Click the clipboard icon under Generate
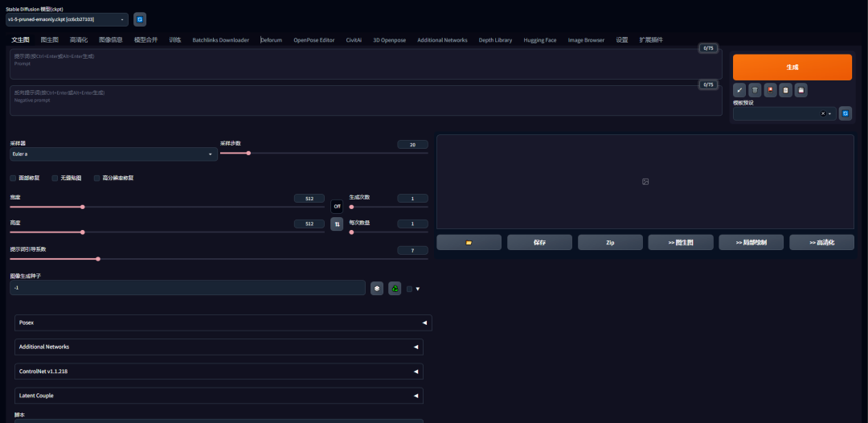Screen dimensions: 868x423 click(x=785, y=90)
